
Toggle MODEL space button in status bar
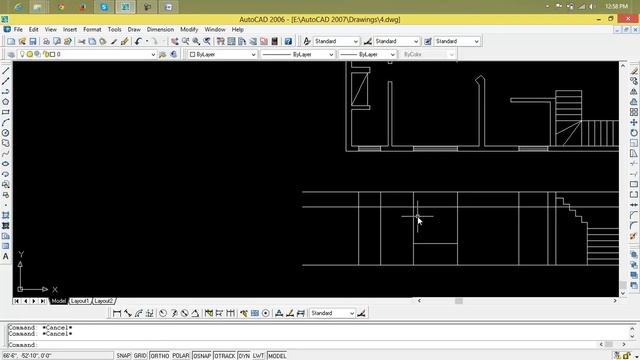[x=277, y=356]
